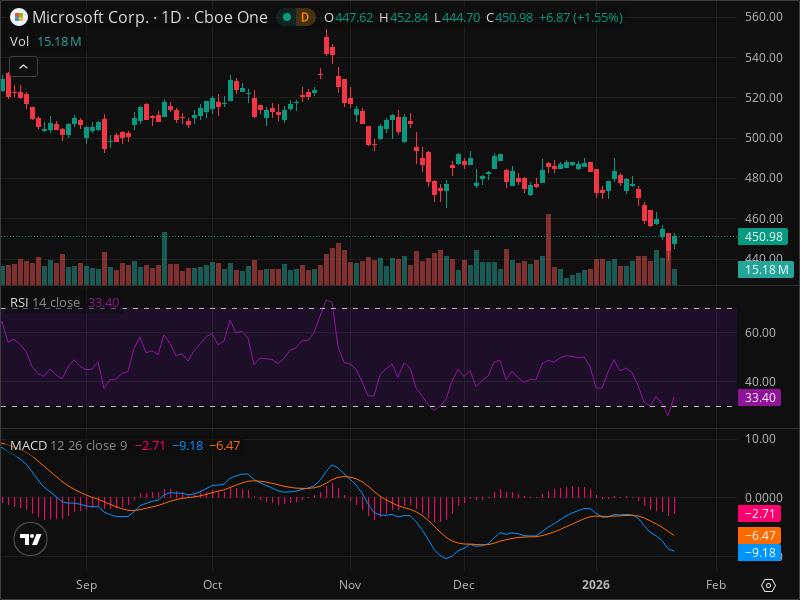Click the 40.00 RSI scale value

click(x=760, y=382)
